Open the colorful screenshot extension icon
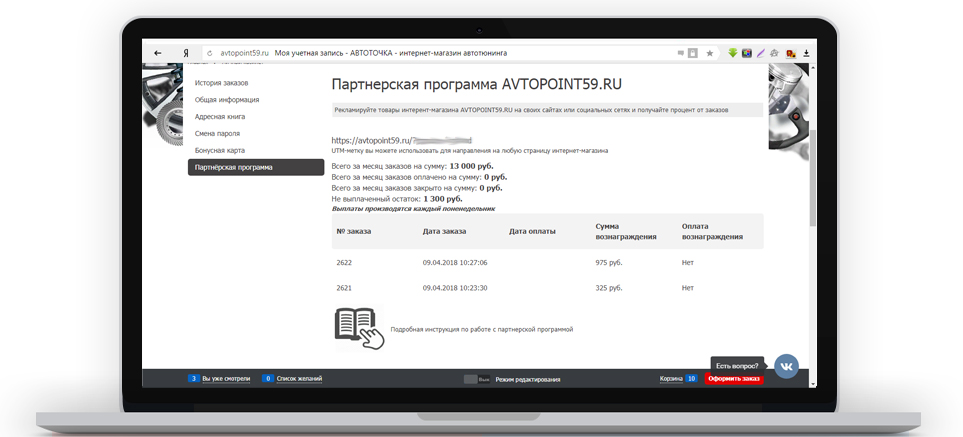This screenshot has height=437, width=963. 746,53
